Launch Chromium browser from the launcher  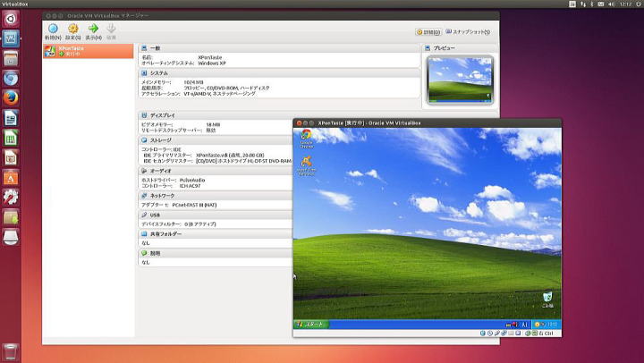coord(11,78)
